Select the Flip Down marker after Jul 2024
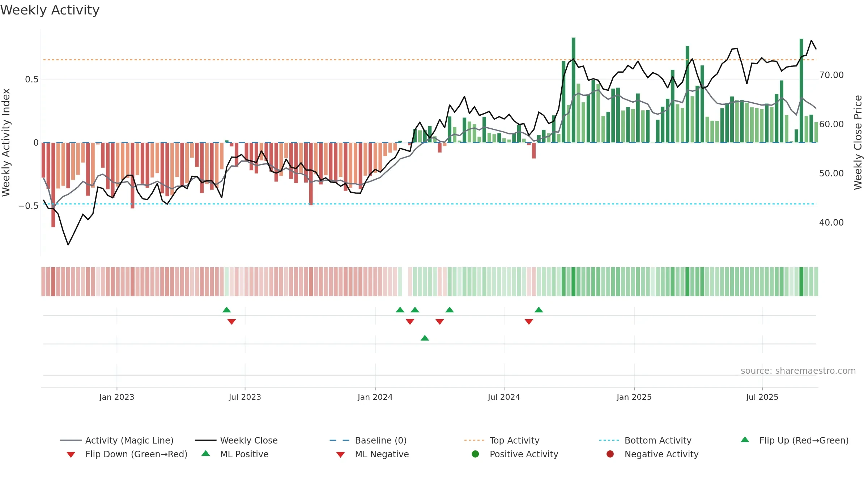Screen dimensions: 868x488 coord(529,322)
